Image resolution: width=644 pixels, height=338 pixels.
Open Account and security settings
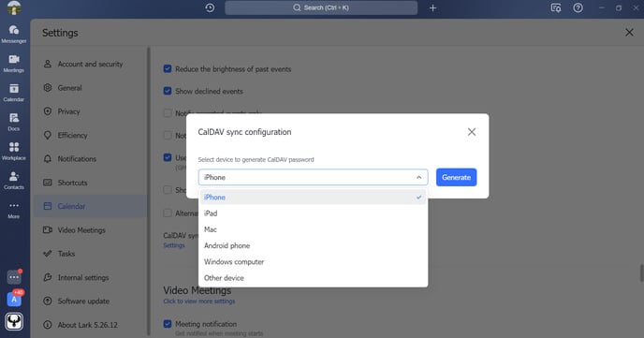click(91, 64)
